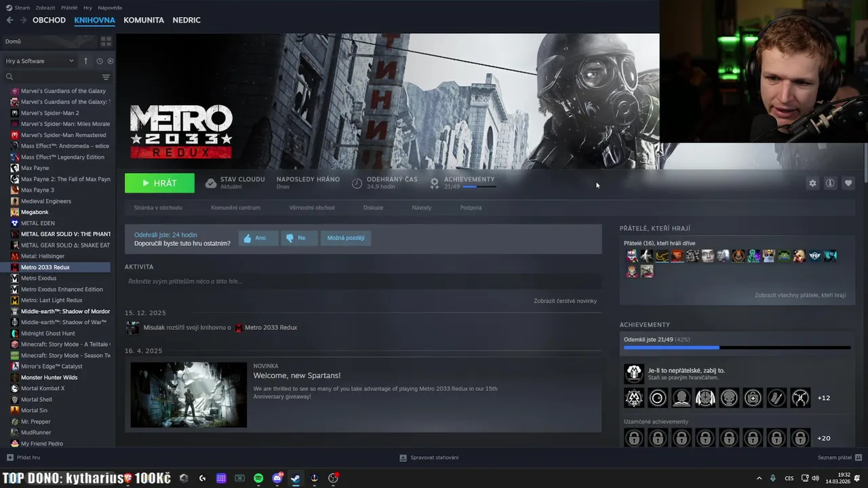Choose Možná později for the review

(346, 238)
